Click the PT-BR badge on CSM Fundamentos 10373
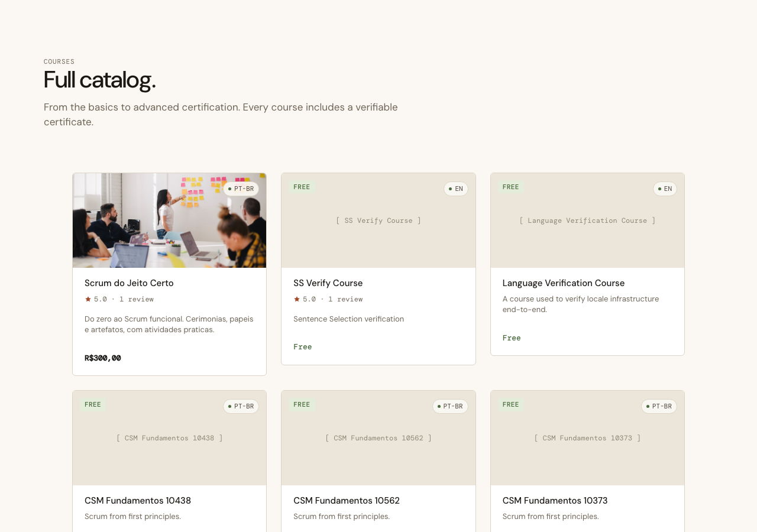The width and height of the screenshot is (757, 532). pyautogui.click(x=659, y=407)
